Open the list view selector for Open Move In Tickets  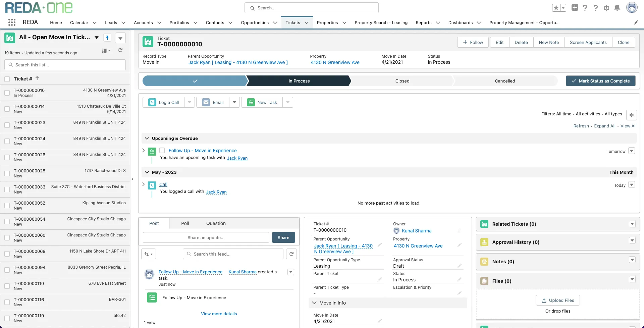point(96,38)
